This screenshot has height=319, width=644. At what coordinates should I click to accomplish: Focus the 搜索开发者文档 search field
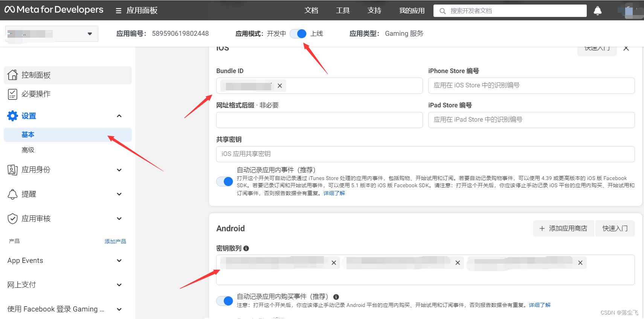[x=510, y=11]
